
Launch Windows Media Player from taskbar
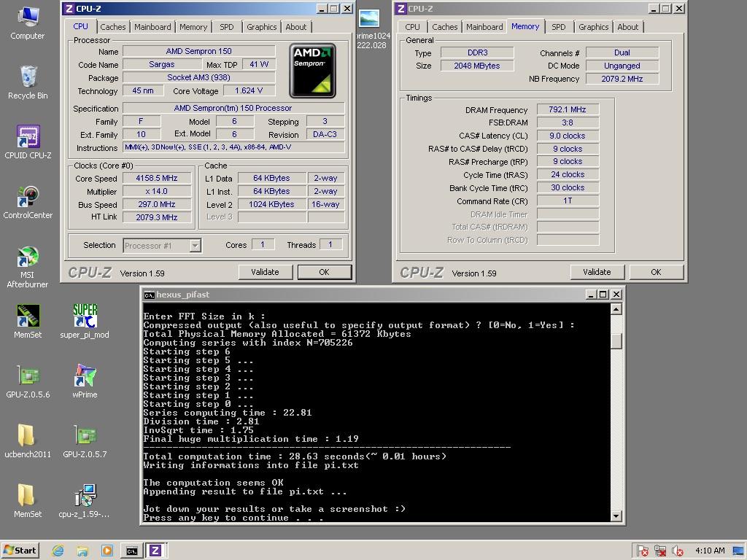(x=107, y=551)
